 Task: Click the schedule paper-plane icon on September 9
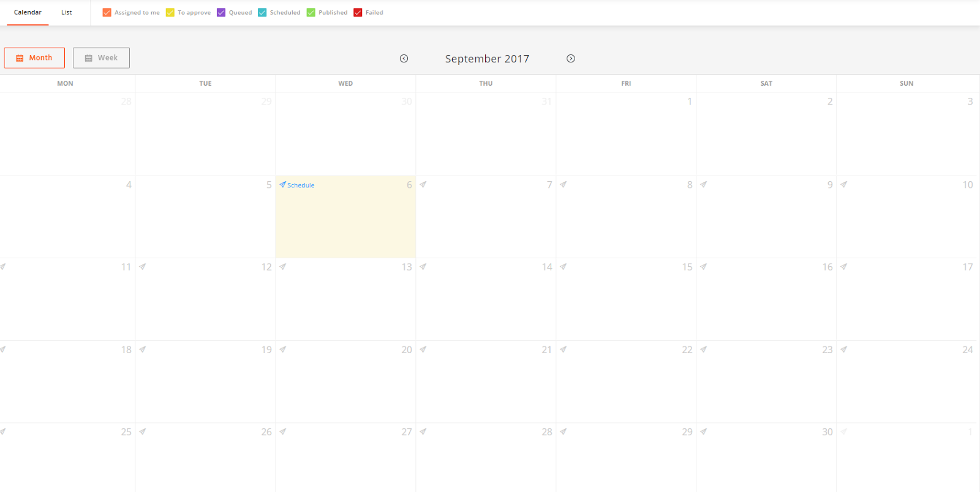pos(704,184)
